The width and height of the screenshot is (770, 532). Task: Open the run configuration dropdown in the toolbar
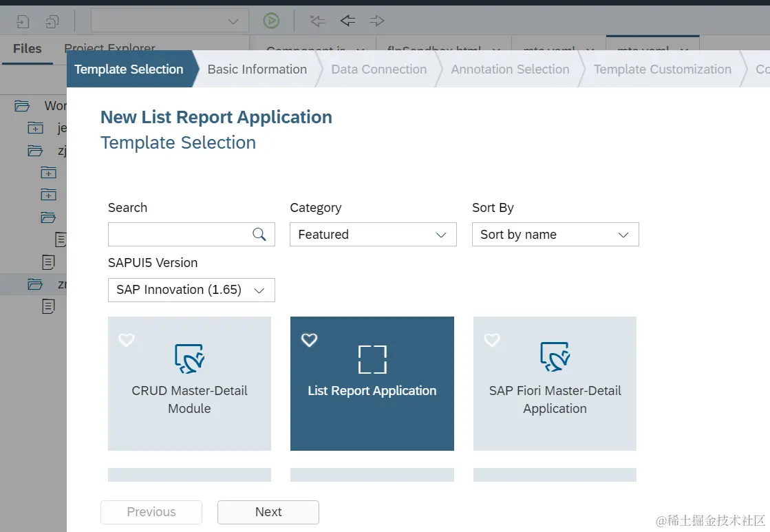pyautogui.click(x=169, y=21)
